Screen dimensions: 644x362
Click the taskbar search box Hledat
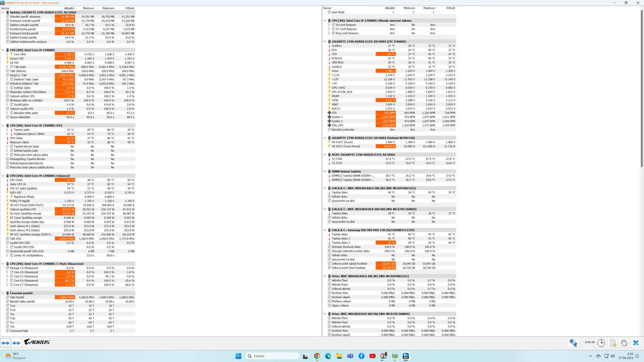273,356
